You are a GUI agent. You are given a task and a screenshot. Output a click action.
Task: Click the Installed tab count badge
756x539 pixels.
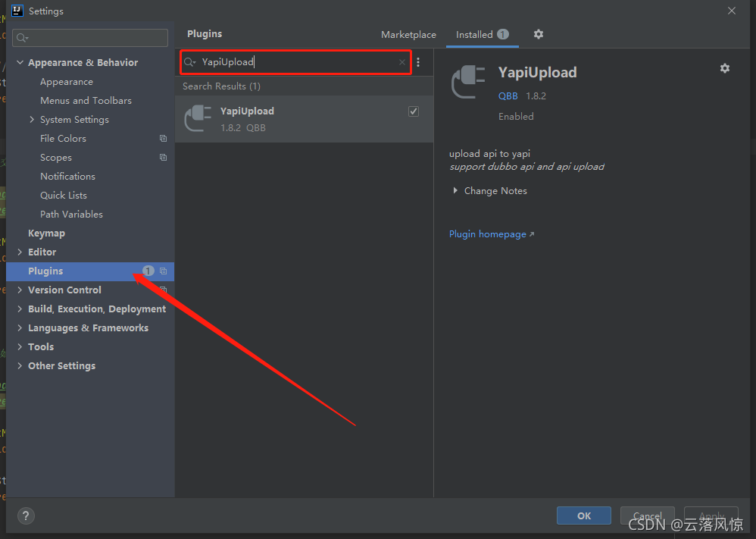click(x=503, y=34)
